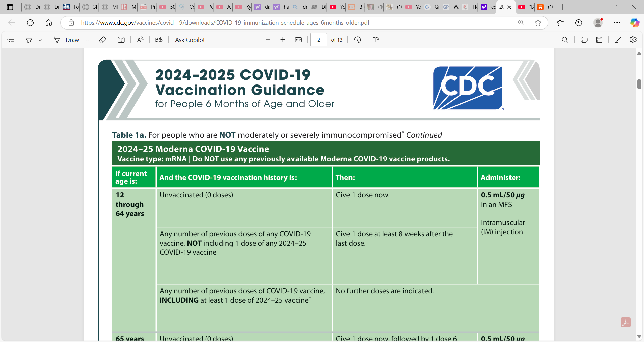
Task: Zoom in the PDF with plus
Action: [283, 40]
